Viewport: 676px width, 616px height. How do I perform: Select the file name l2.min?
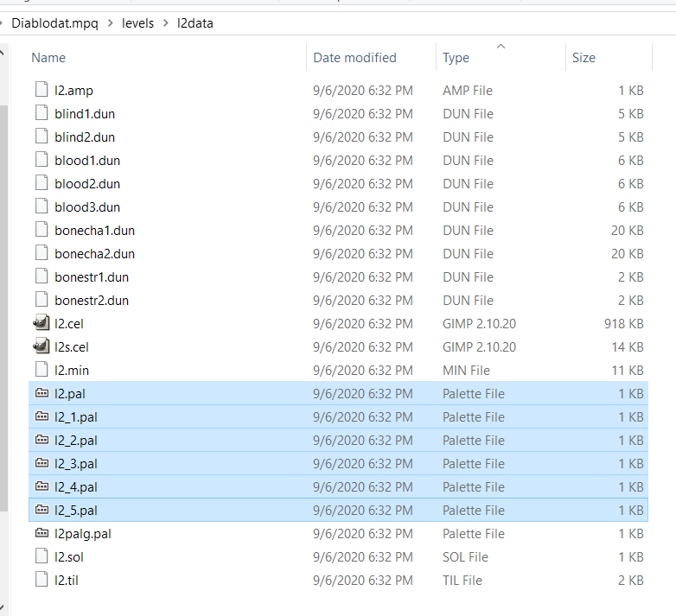(71, 370)
